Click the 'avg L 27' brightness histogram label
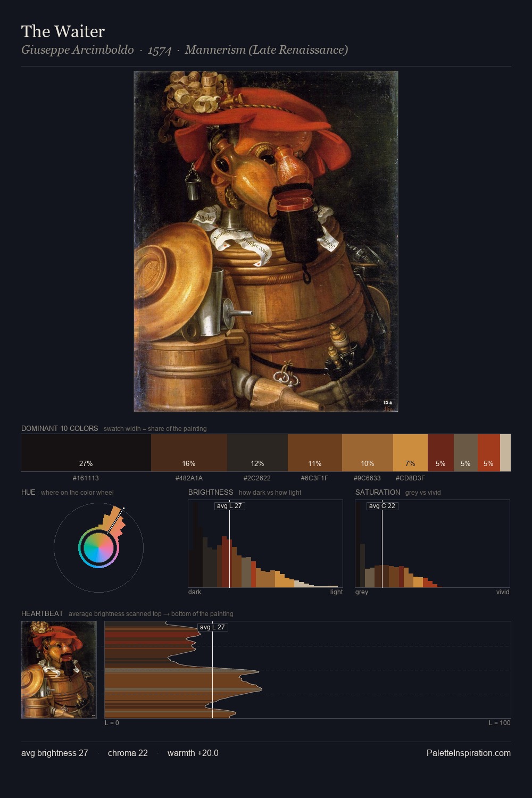Screen dimensions: 532x798 229,506
